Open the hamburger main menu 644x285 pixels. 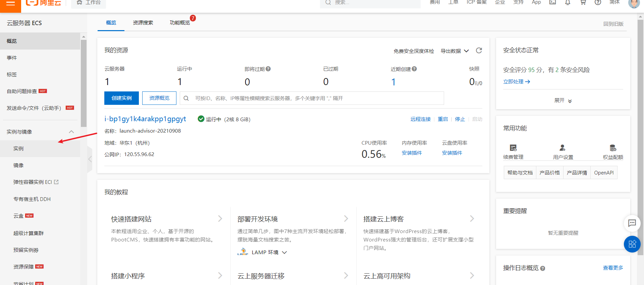[x=10, y=3]
